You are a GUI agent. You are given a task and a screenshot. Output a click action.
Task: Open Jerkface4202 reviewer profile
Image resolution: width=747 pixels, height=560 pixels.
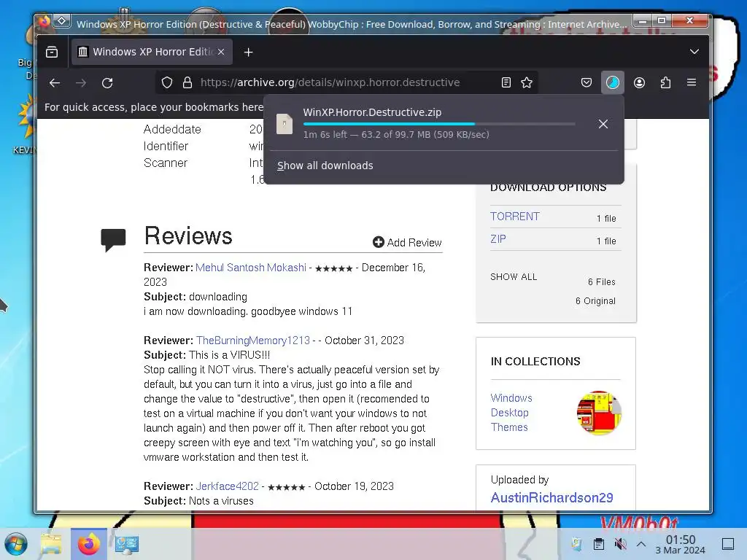pos(228,486)
